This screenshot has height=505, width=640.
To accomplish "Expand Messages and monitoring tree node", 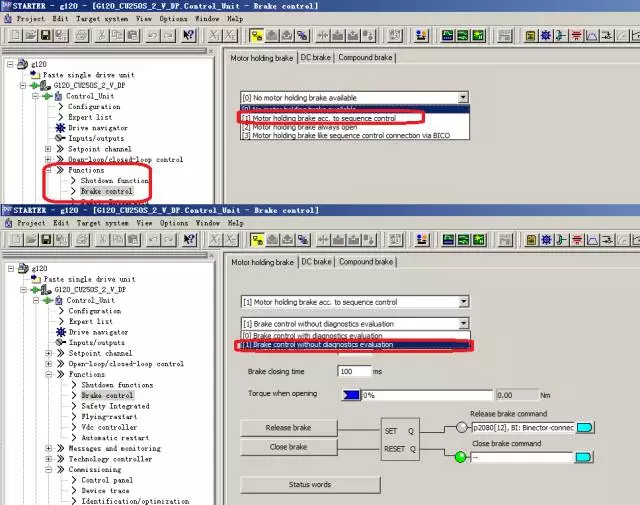I will (48, 448).
